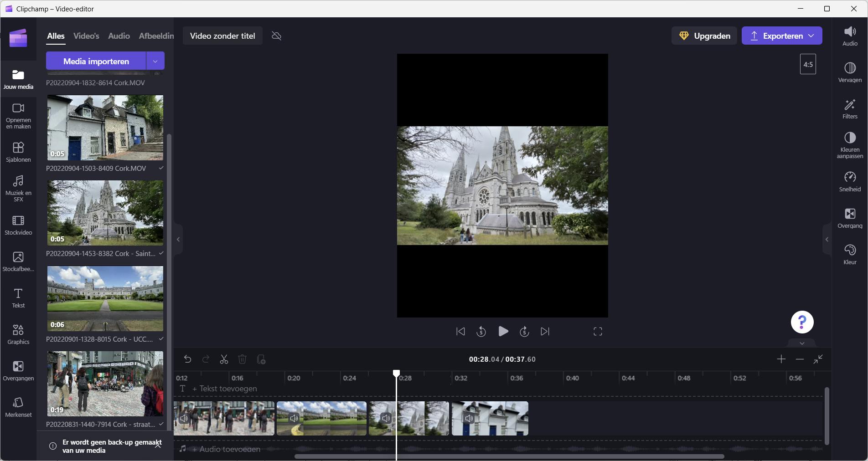Select the UCC courtyard media thumbnail
Viewport: 868px width, 461px height.
105,298
